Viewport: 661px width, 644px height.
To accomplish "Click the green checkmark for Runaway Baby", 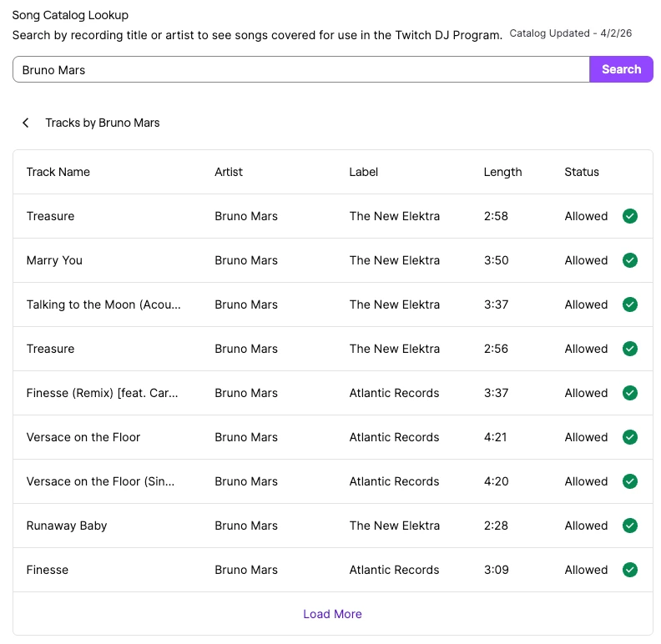I will coord(630,526).
